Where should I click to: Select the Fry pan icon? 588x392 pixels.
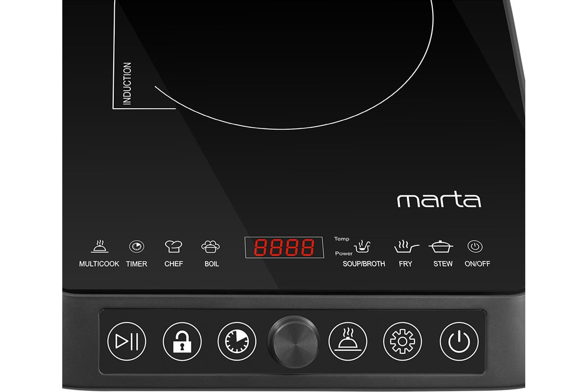tap(406, 246)
